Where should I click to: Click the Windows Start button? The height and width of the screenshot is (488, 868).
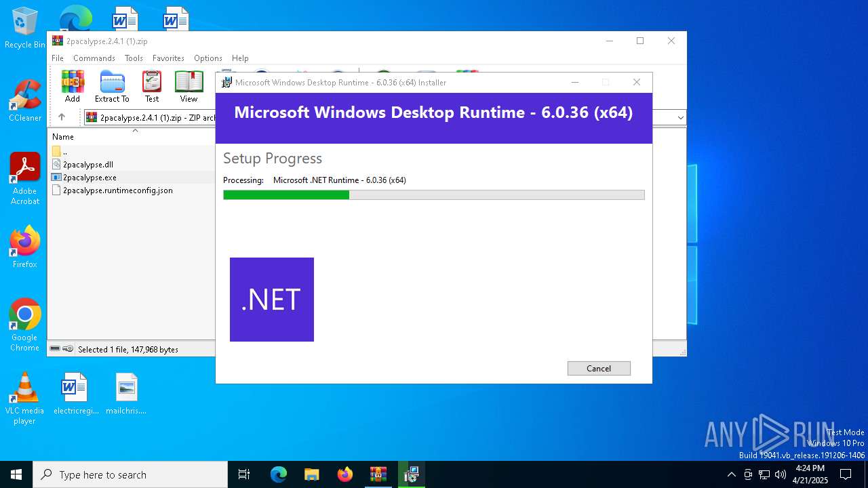[16, 474]
